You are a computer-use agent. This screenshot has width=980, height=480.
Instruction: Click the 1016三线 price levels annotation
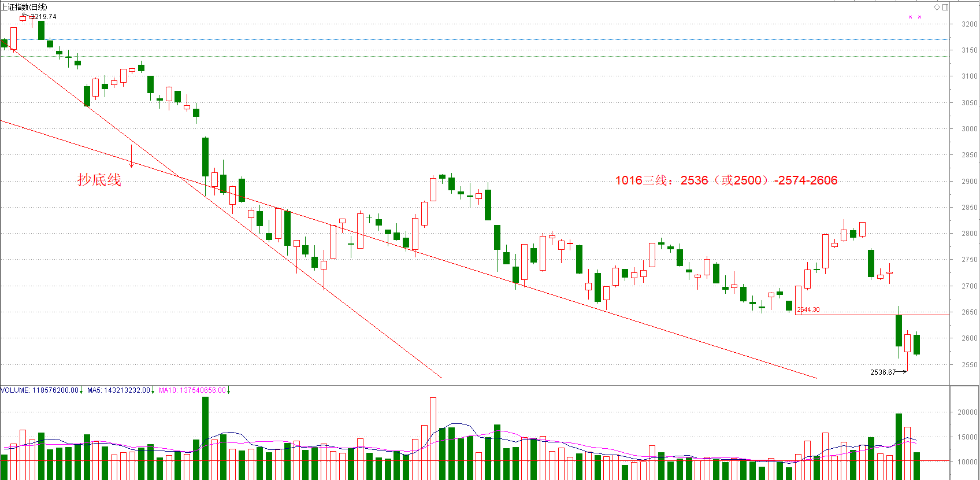coord(726,180)
